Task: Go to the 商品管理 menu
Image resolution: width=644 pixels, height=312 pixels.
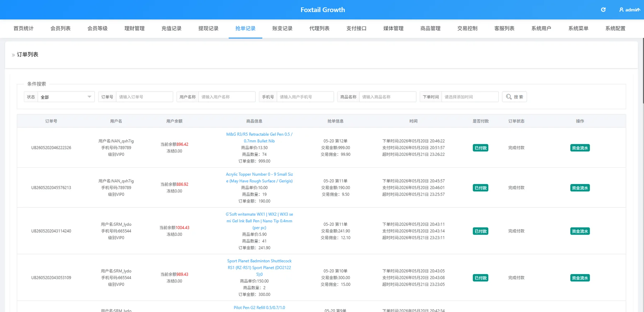Action: (x=430, y=29)
